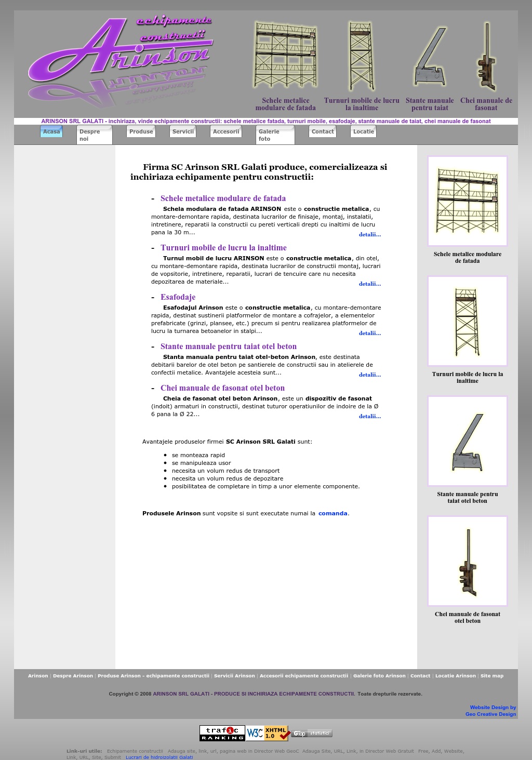This screenshot has width=532, height=760.
Task: Open the Contact navigation tab
Action: [323, 131]
